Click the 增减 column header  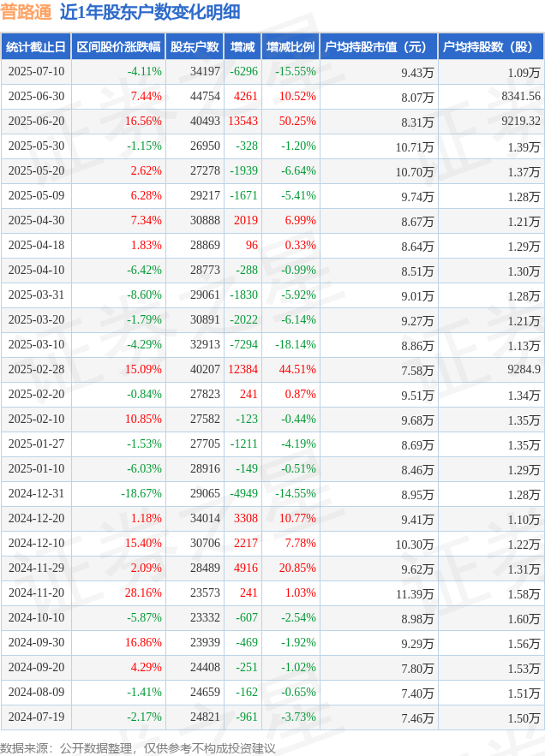click(x=243, y=47)
